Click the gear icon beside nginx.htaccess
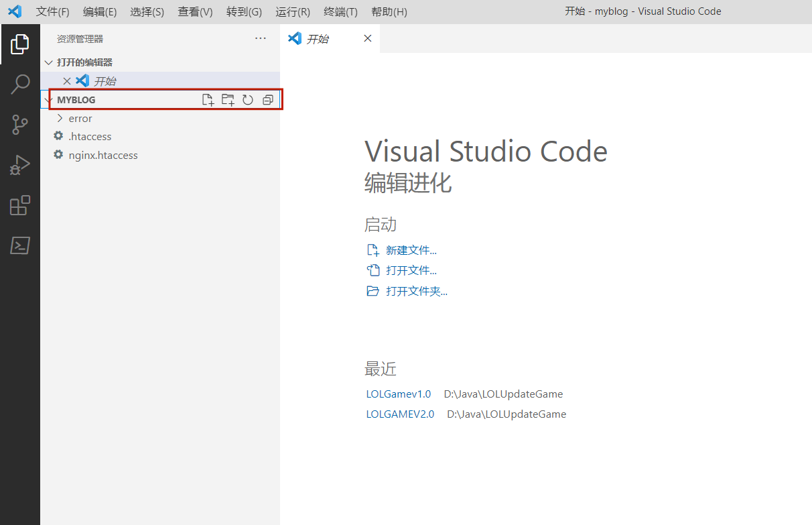This screenshot has width=812, height=525. pyautogui.click(x=58, y=155)
